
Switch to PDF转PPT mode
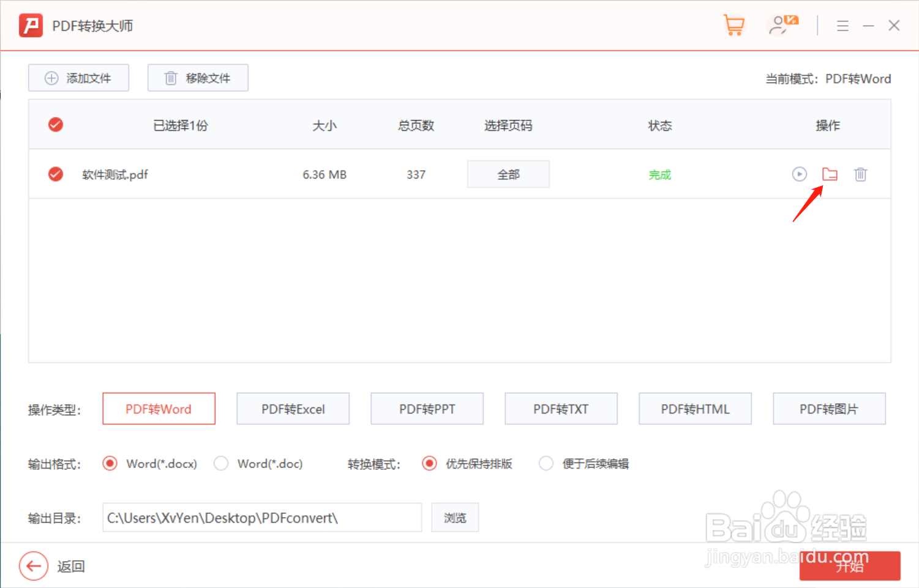(427, 409)
